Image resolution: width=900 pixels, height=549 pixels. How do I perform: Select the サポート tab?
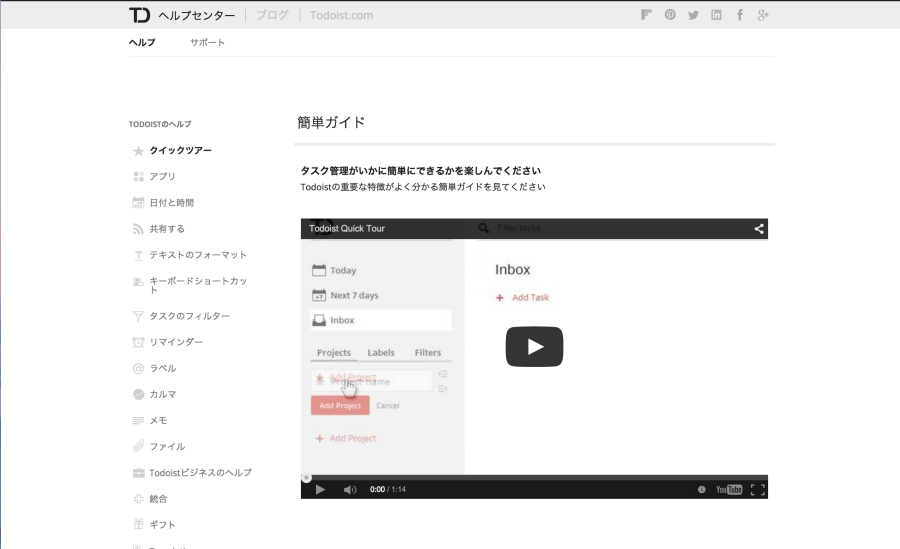click(207, 42)
